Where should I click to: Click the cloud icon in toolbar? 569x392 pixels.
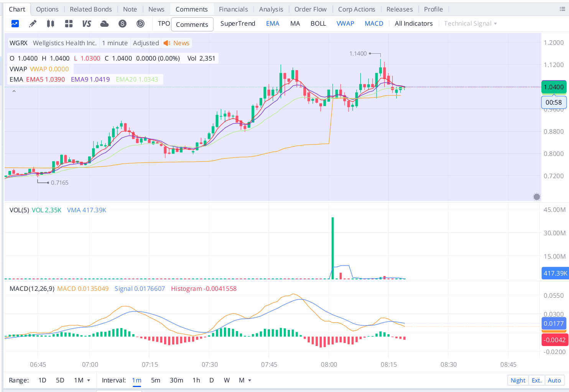click(x=104, y=24)
